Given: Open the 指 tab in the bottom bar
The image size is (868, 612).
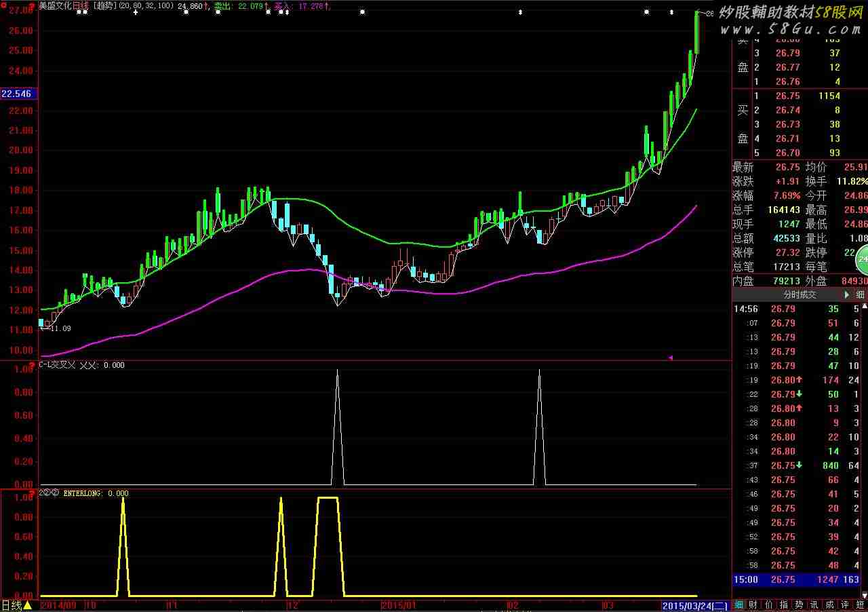Looking at the screenshot, I should 784,605.
